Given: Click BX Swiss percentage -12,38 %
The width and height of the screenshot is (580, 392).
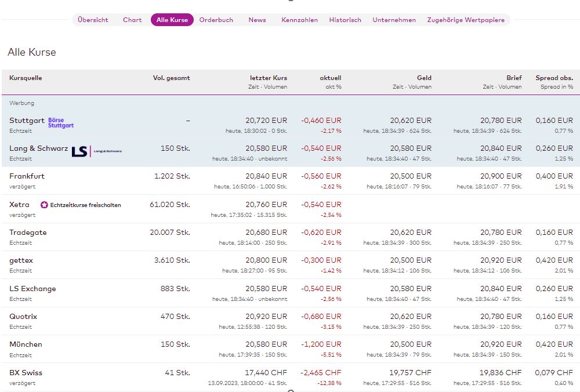Looking at the screenshot, I should click(329, 383).
